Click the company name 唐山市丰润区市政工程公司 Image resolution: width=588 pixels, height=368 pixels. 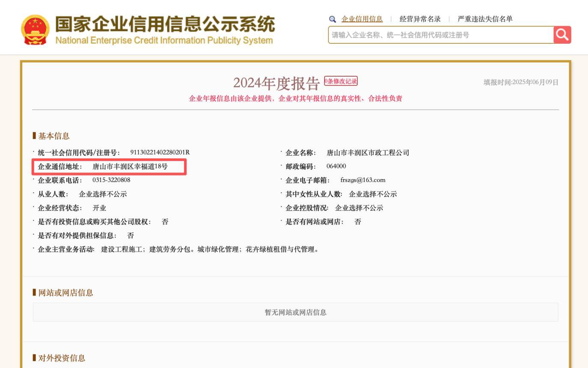[x=368, y=153]
